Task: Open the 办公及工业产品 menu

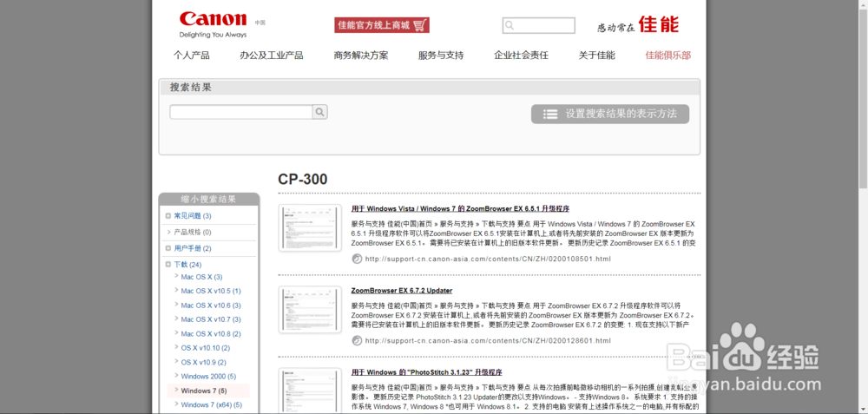Action: [271, 56]
